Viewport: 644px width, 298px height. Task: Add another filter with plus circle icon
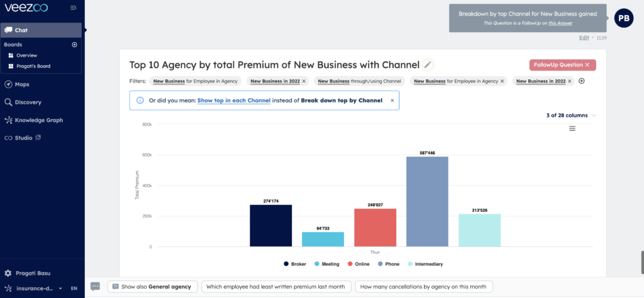(581, 81)
